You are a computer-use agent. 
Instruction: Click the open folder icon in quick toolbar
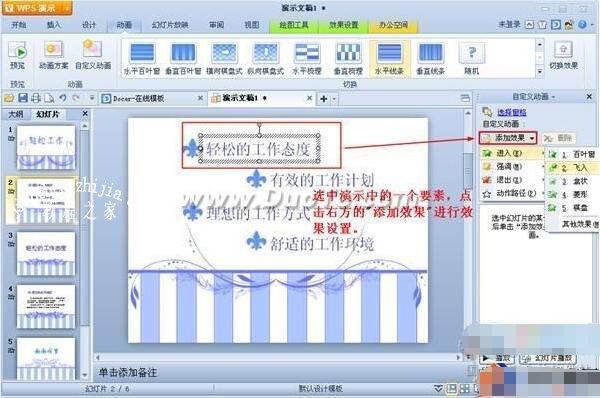[x=9, y=98]
